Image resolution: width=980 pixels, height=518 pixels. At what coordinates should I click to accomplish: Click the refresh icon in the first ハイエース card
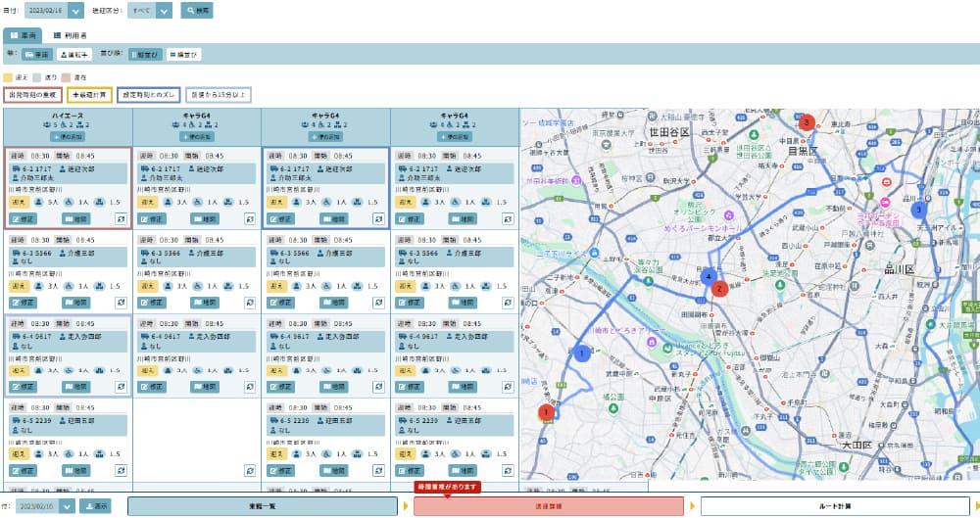click(121, 219)
